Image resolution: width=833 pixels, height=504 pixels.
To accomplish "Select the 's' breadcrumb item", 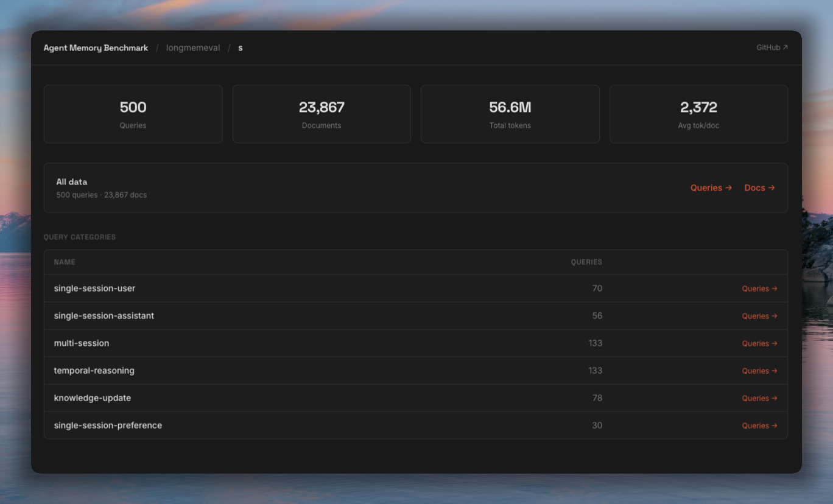I will click(x=241, y=48).
